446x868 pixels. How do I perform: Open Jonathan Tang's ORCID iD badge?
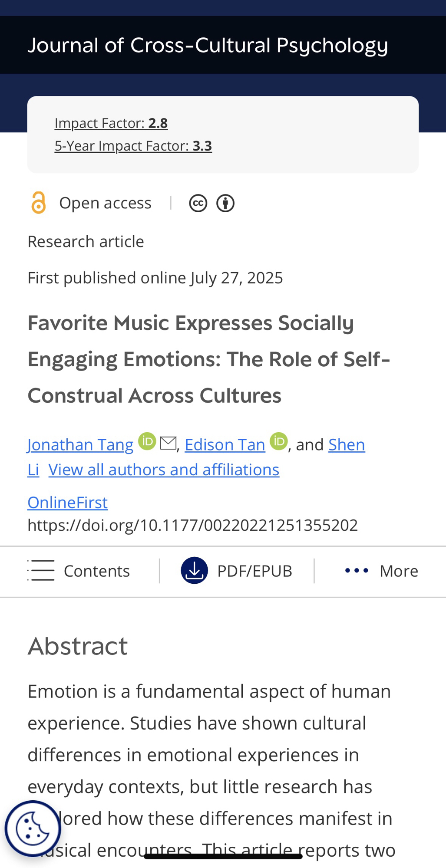pyautogui.click(x=147, y=441)
